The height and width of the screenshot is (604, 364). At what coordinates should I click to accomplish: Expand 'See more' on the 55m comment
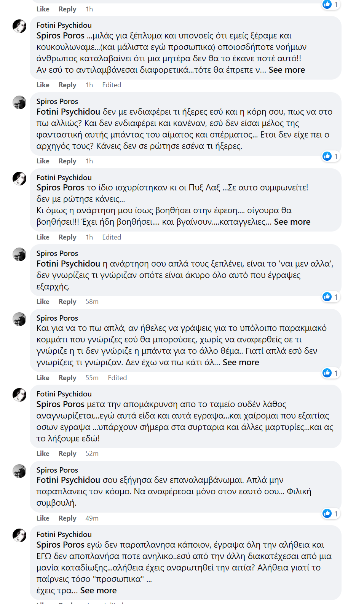click(x=241, y=363)
